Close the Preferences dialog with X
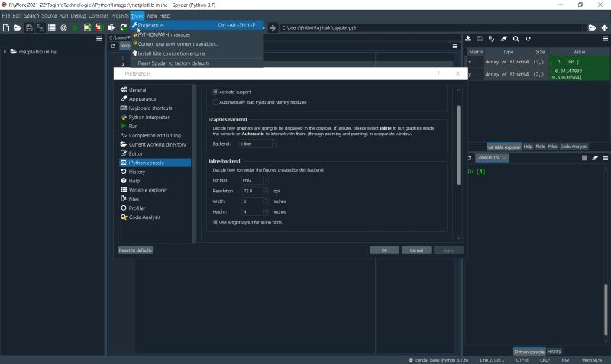Image resolution: width=611 pixels, height=364 pixels. pos(457,73)
